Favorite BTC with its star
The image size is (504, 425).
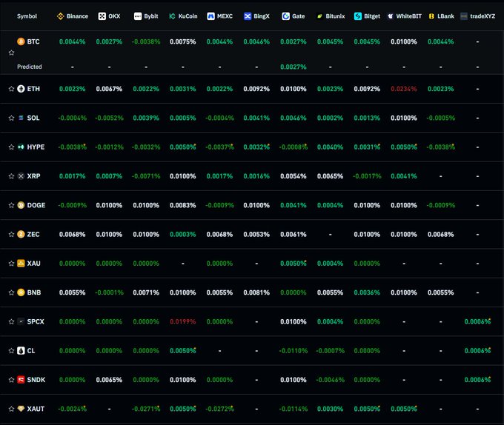click(x=12, y=53)
